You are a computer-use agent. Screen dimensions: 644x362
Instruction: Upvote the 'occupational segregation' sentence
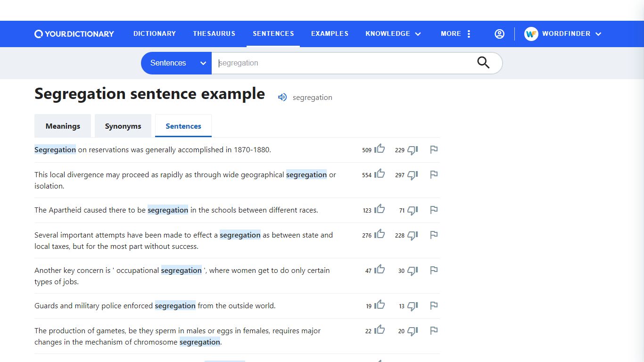point(380,270)
